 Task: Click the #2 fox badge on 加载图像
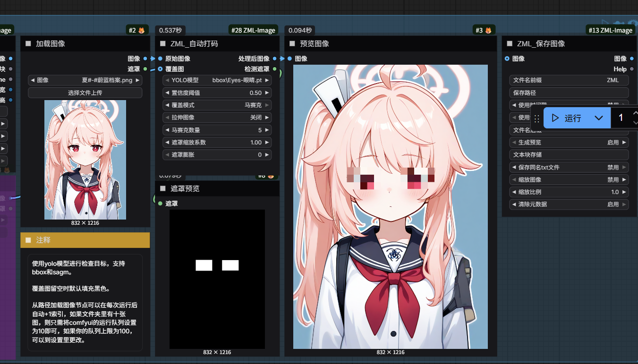(x=138, y=30)
